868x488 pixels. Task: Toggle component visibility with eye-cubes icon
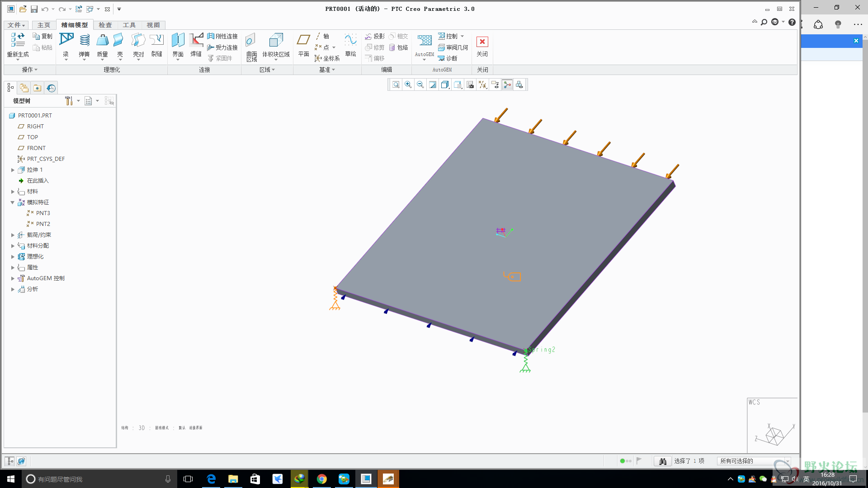coord(519,85)
